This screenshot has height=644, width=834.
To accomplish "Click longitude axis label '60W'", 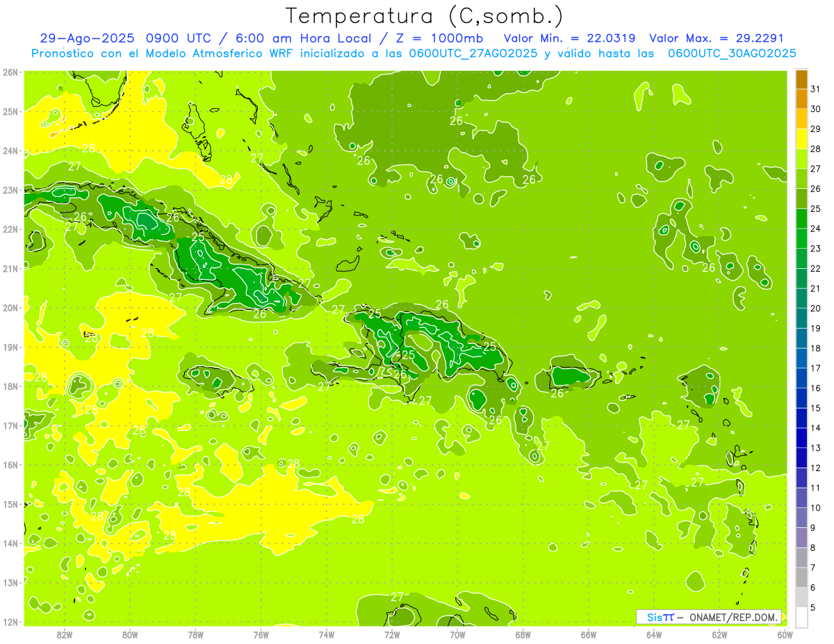I will (x=785, y=634).
